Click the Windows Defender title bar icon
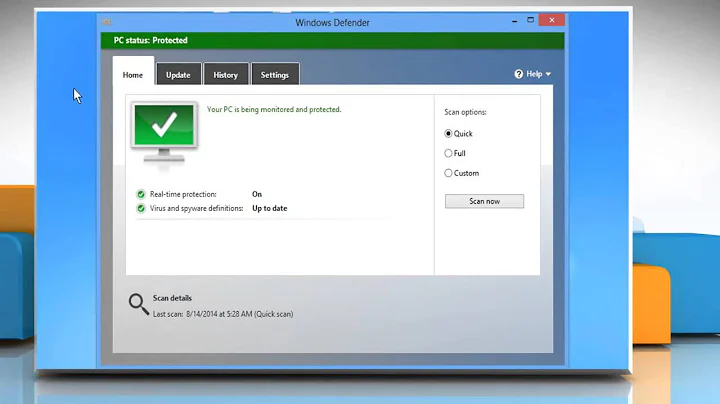Viewport: 720px width, 404px height. pos(107,22)
